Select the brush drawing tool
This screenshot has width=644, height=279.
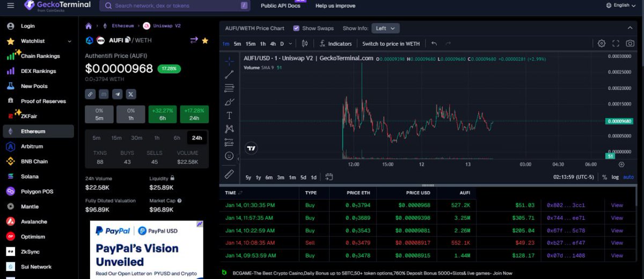point(229,101)
